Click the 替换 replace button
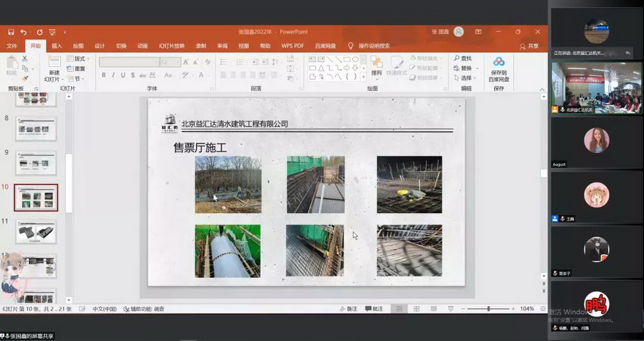 [466, 68]
